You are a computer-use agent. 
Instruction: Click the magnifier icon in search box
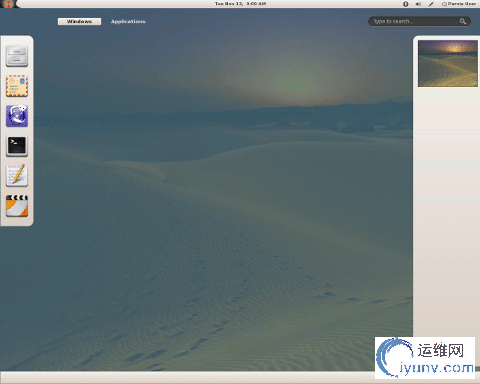[463, 21]
